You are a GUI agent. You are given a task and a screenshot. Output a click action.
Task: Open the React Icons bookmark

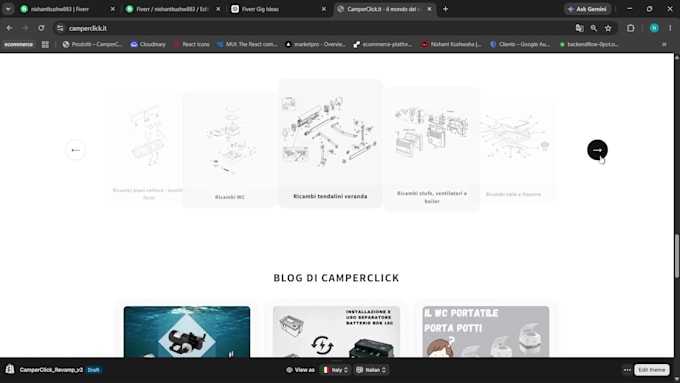pyautogui.click(x=191, y=44)
